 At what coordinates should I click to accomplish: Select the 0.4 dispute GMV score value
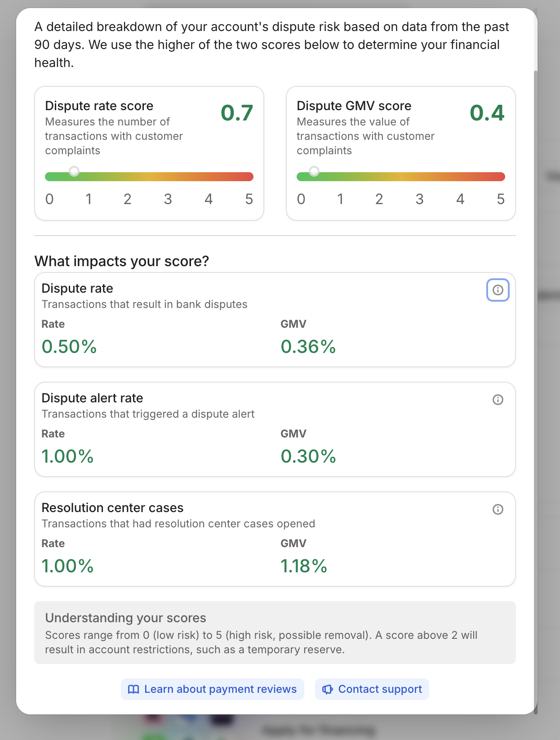coord(487,113)
